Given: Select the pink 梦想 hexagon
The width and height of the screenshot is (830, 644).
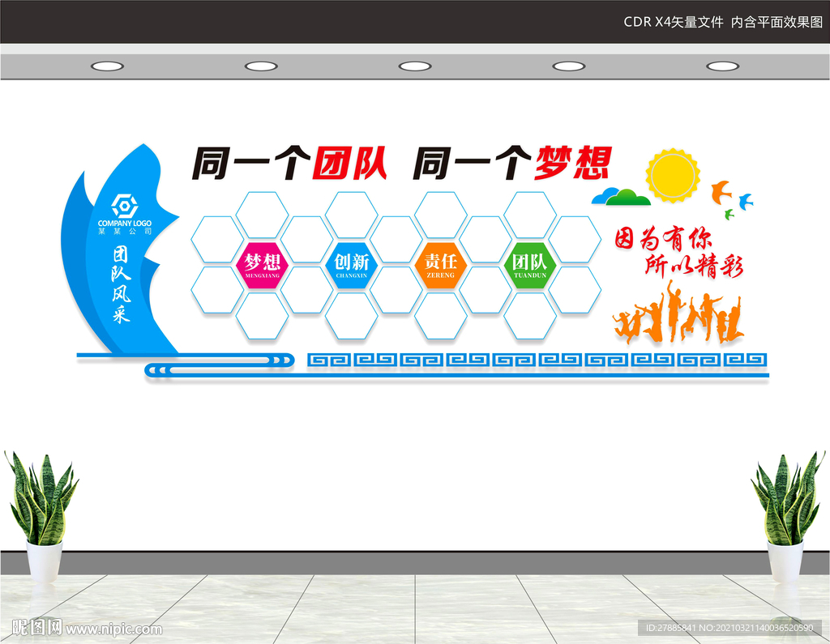Looking at the screenshot, I should pyautogui.click(x=262, y=265).
